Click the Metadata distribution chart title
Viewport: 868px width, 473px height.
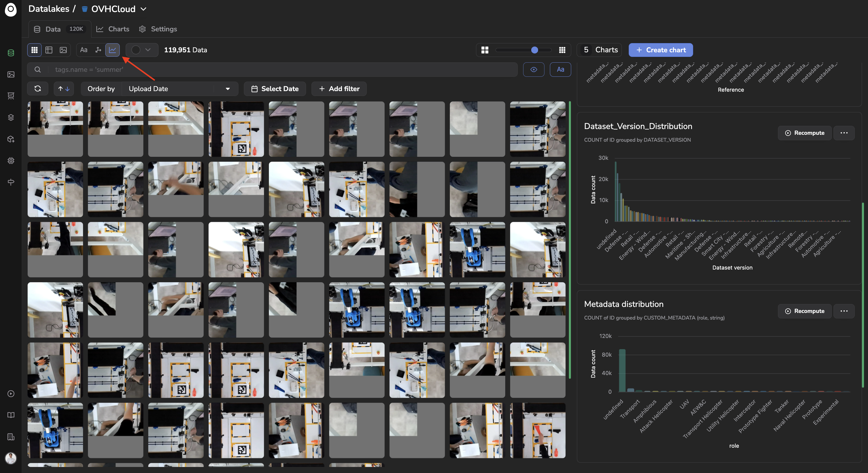(x=624, y=304)
